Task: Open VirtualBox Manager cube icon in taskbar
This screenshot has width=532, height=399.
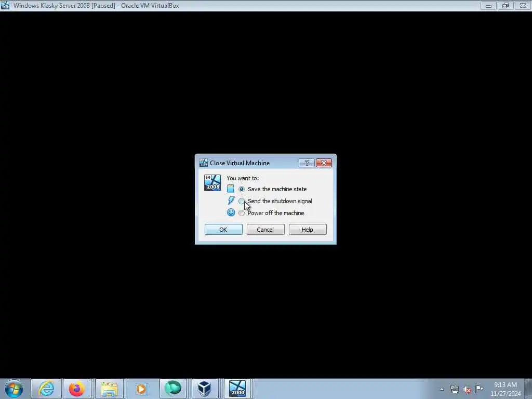Action: (x=205, y=389)
